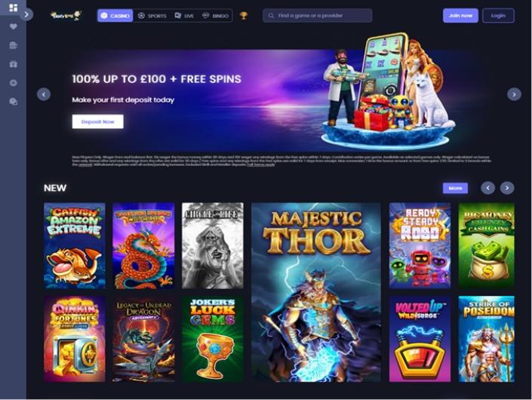Click the More button for new games
This screenshot has width=532, height=400.
pyautogui.click(x=455, y=188)
